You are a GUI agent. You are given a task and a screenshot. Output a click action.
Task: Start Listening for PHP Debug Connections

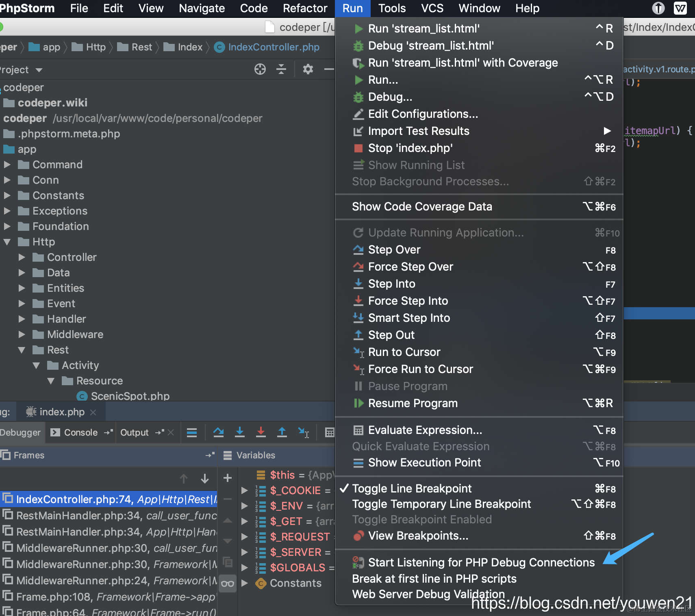[x=479, y=562]
